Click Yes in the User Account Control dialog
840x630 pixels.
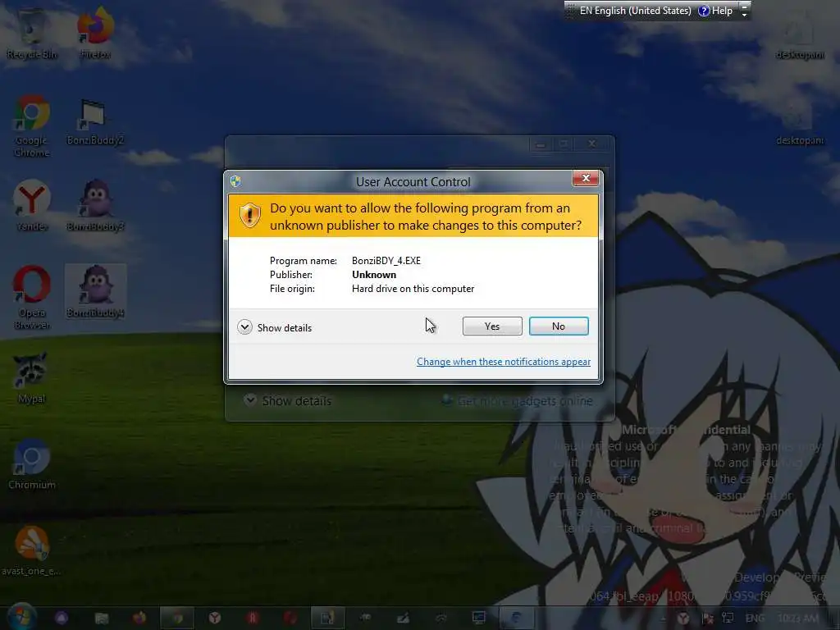point(492,326)
